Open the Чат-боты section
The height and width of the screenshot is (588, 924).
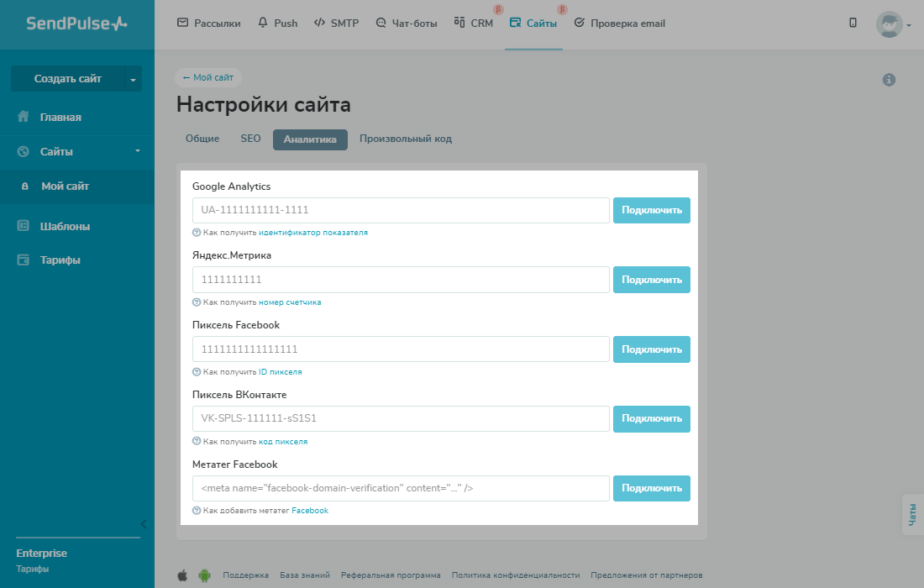[407, 23]
